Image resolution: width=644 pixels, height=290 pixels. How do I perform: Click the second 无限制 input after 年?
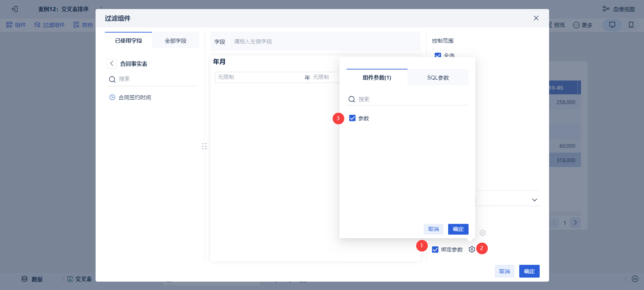(325, 77)
